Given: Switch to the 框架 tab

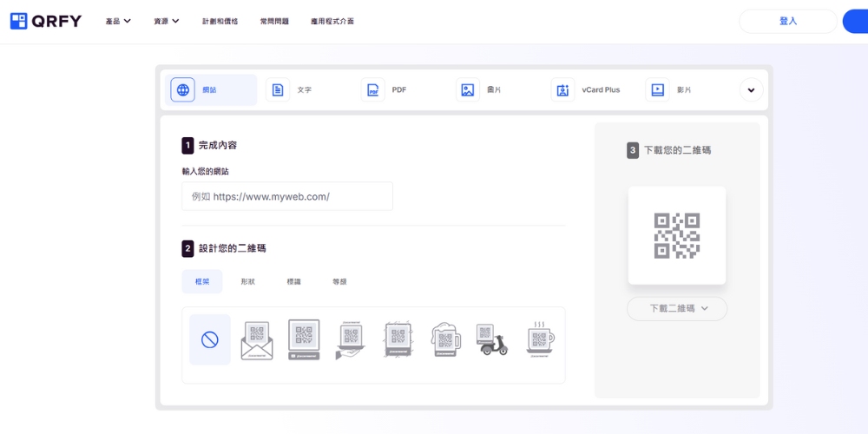Looking at the screenshot, I should (x=202, y=281).
